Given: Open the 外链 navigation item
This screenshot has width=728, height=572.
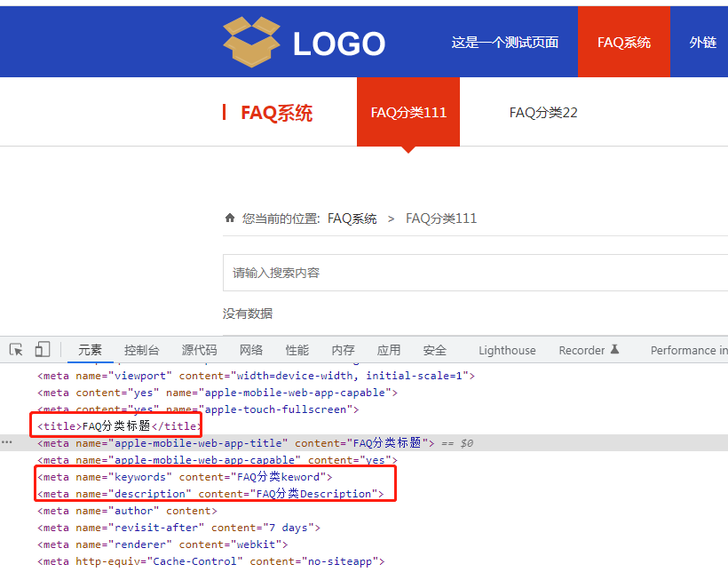Looking at the screenshot, I should [x=702, y=42].
